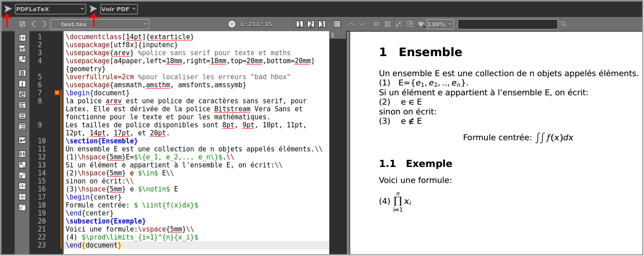644x256 pixels.
Task: Click the \begin{center} line in editor
Action: tap(94, 197)
